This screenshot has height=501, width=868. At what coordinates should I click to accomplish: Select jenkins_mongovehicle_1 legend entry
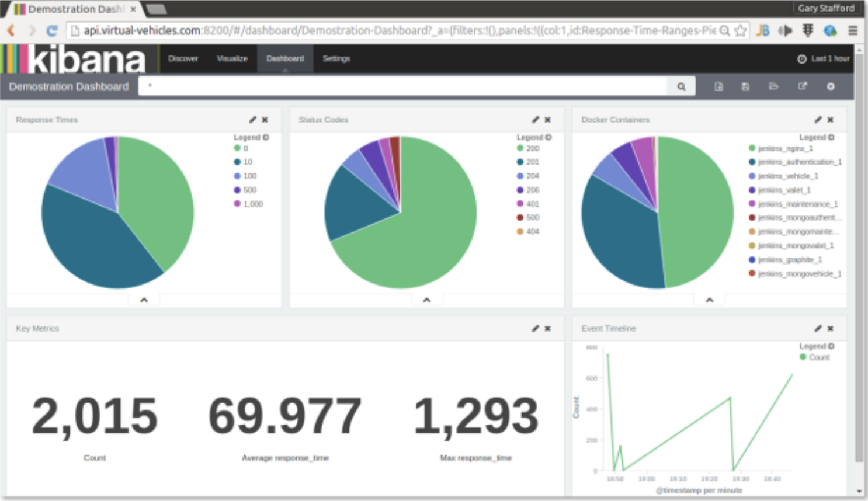[795, 273]
